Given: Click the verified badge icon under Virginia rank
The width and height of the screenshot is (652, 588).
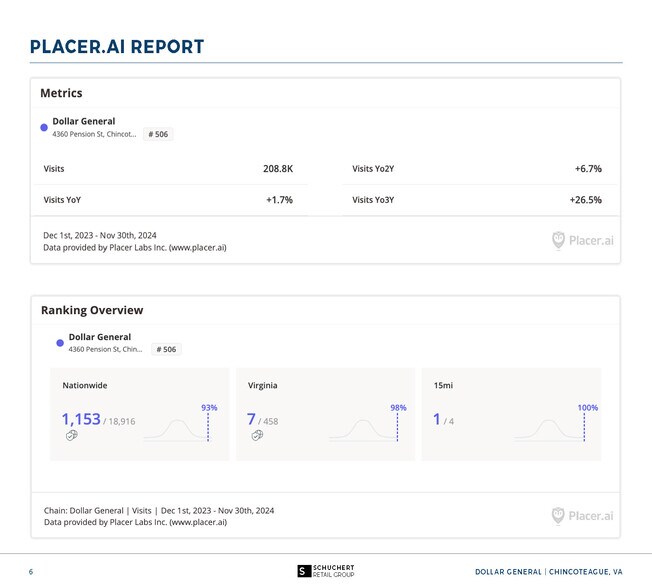Looking at the screenshot, I should (x=257, y=436).
